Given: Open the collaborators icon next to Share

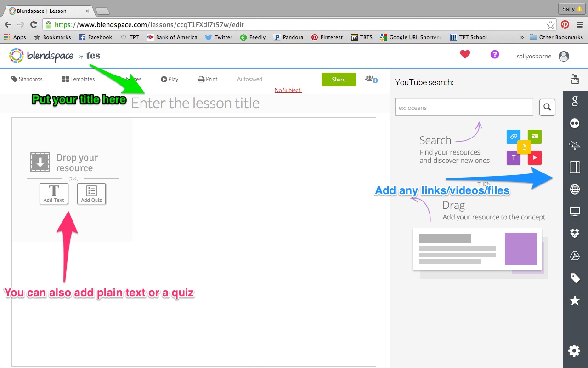Looking at the screenshot, I should point(370,79).
